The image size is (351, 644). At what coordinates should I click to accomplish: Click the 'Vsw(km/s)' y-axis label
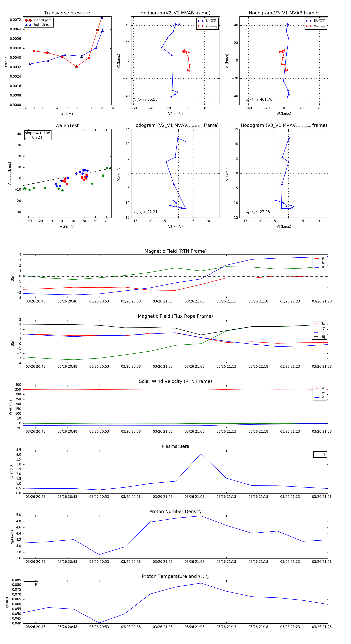pos(10,407)
